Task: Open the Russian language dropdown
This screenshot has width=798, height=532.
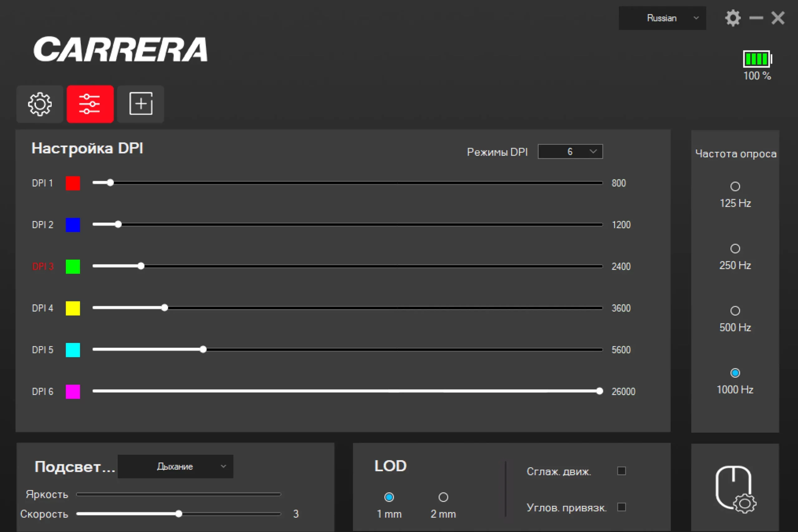Action: click(x=662, y=18)
